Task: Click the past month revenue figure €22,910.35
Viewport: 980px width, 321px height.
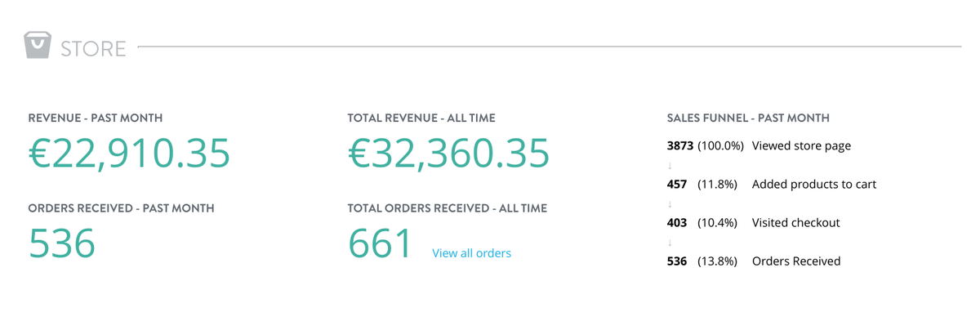Action: [129, 154]
